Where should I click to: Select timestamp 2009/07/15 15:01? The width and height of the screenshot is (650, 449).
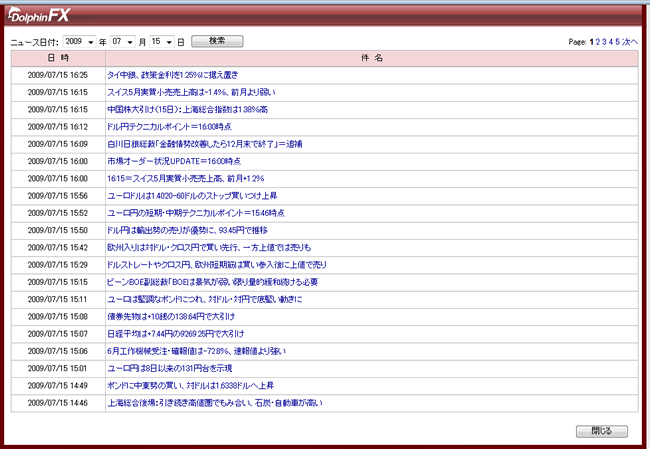58,368
